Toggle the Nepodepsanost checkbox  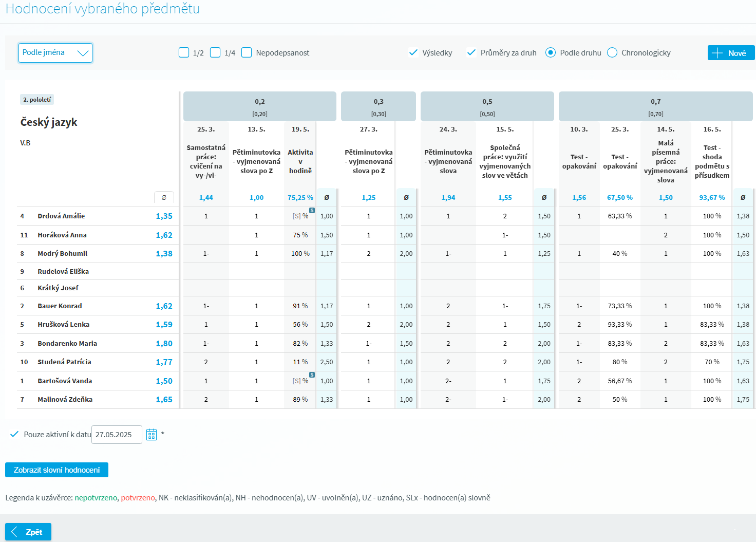pyautogui.click(x=247, y=52)
